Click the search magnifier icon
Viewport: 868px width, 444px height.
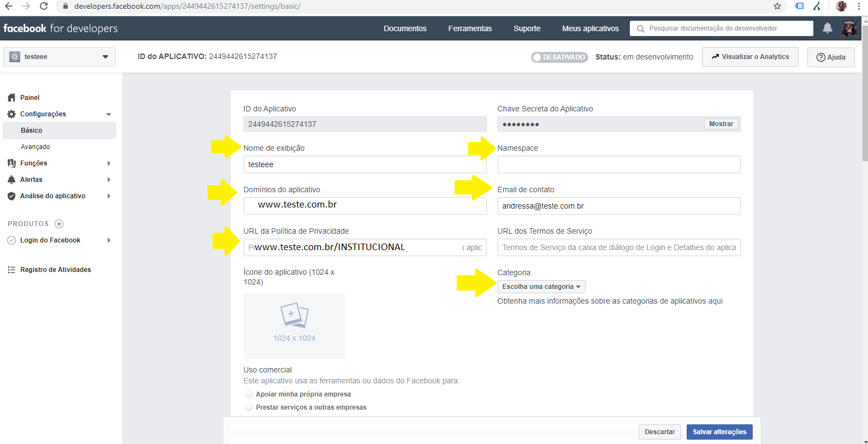pyautogui.click(x=641, y=28)
